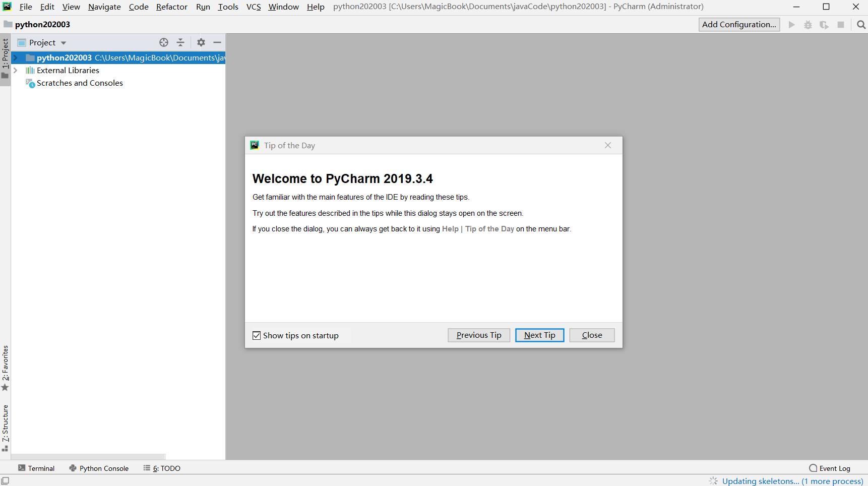The height and width of the screenshot is (486, 868).
Task: Click the PyCharm icon in Tip dialog title
Action: [x=255, y=145]
